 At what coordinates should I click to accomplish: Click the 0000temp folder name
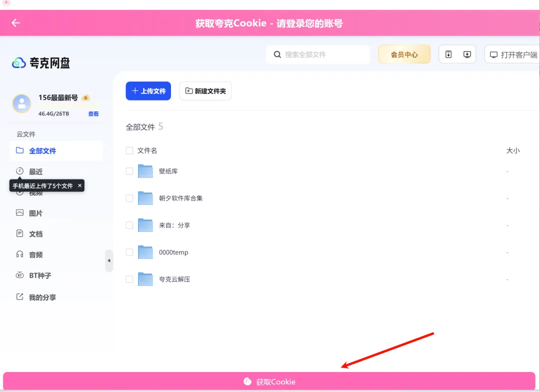pos(173,252)
